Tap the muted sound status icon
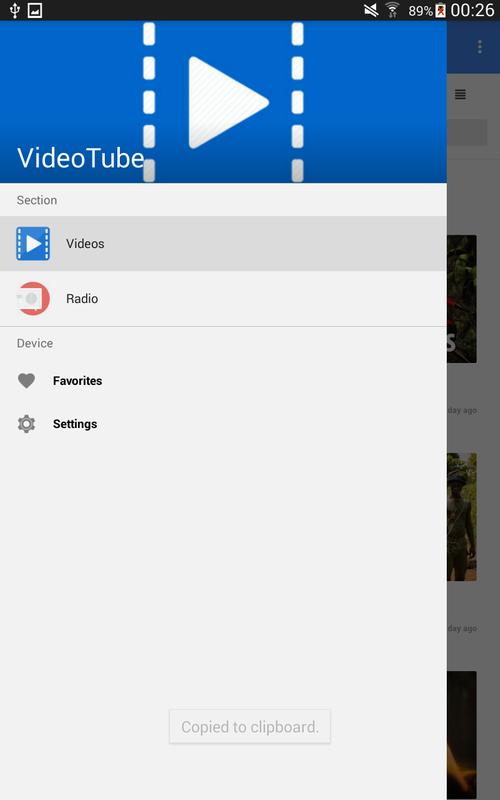This screenshot has height=800, width=500. pos(371,10)
